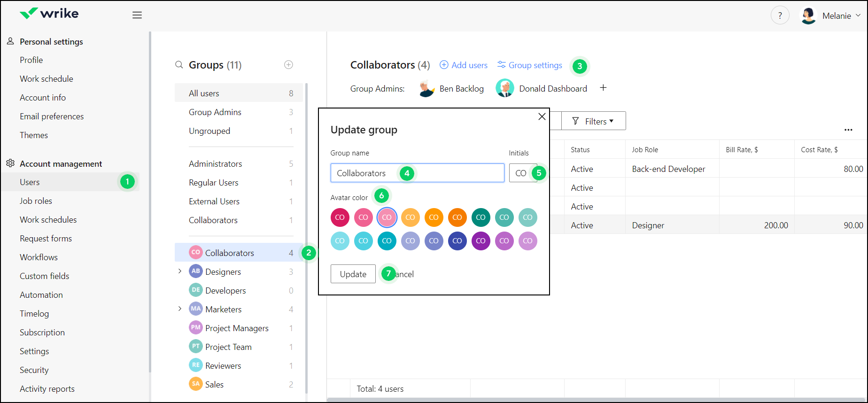The width and height of the screenshot is (868, 403).
Task: Open the Filters dropdown
Action: click(x=593, y=121)
